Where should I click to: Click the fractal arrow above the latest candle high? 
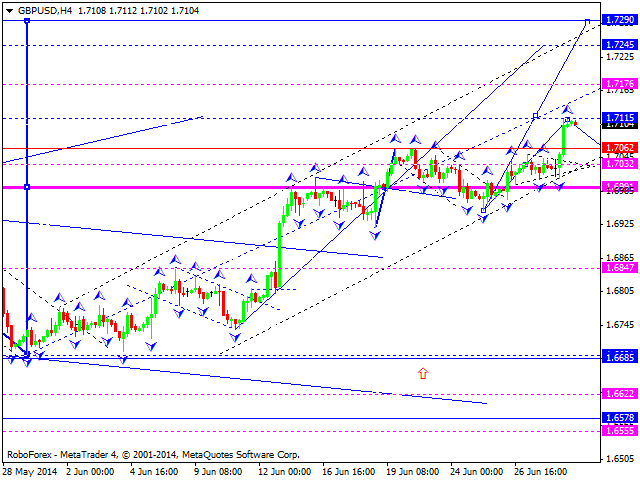[x=567, y=108]
